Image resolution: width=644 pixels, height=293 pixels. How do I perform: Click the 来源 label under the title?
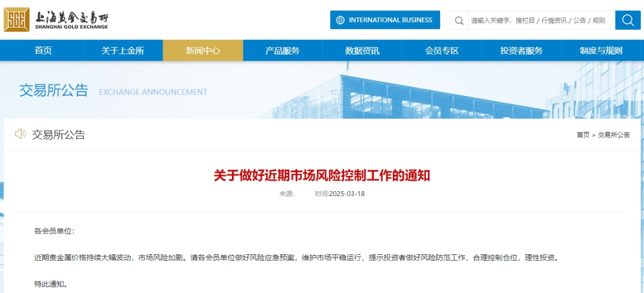[x=287, y=194]
